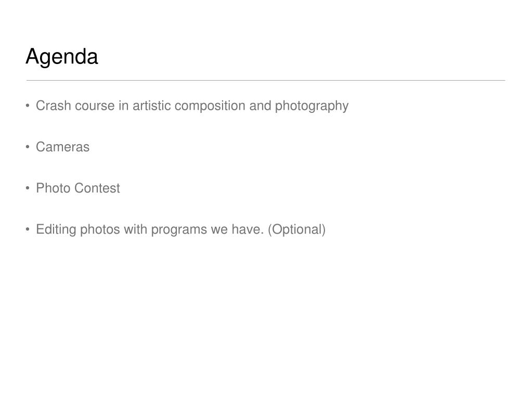
Task: Click the word (Optional) in the last bullet
Action: [297, 230]
